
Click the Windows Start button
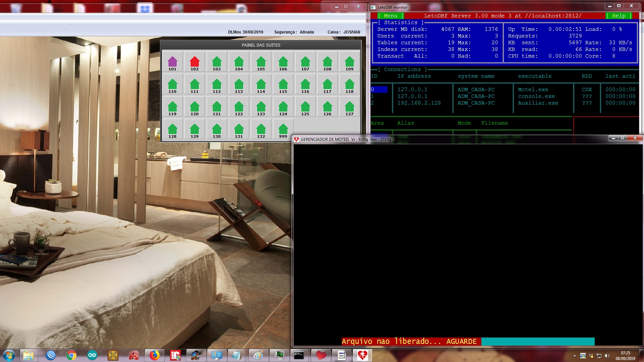click(x=9, y=355)
